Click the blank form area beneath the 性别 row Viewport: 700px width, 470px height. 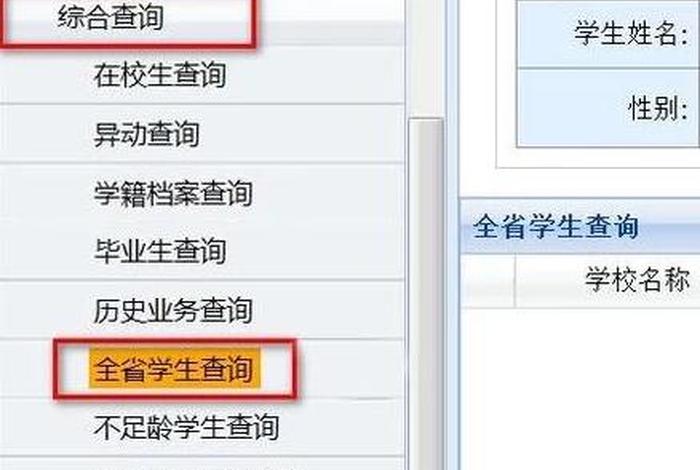pyautogui.click(x=598, y=157)
